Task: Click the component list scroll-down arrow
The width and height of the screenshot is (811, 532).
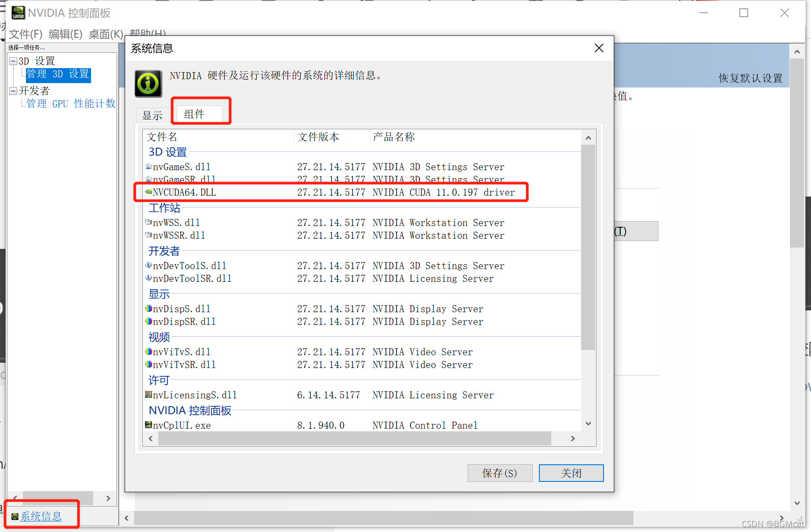Action: tap(588, 423)
